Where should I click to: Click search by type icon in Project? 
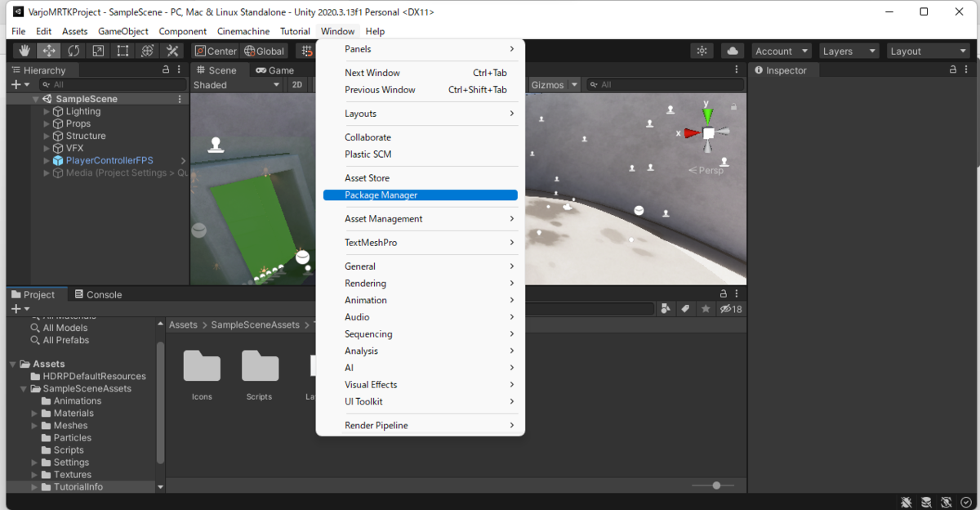666,309
